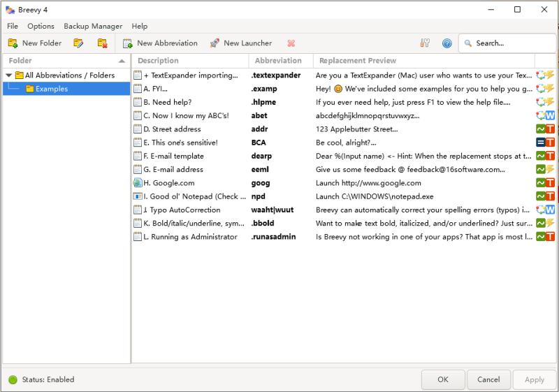Click the orange T icon in goog row
This screenshot has height=392, width=559.
point(550,183)
